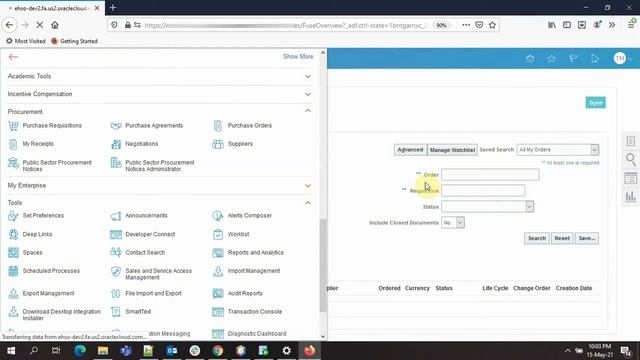The image size is (640, 360).
Task: Open Purchase Requisitions cart icon
Action: click(x=13, y=126)
